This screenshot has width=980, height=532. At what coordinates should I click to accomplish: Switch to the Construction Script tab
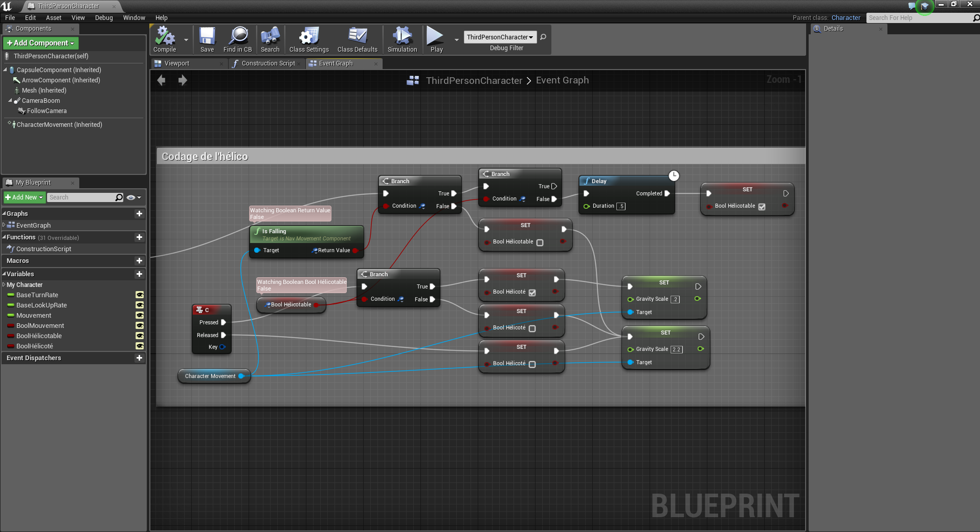pyautogui.click(x=268, y=63)
